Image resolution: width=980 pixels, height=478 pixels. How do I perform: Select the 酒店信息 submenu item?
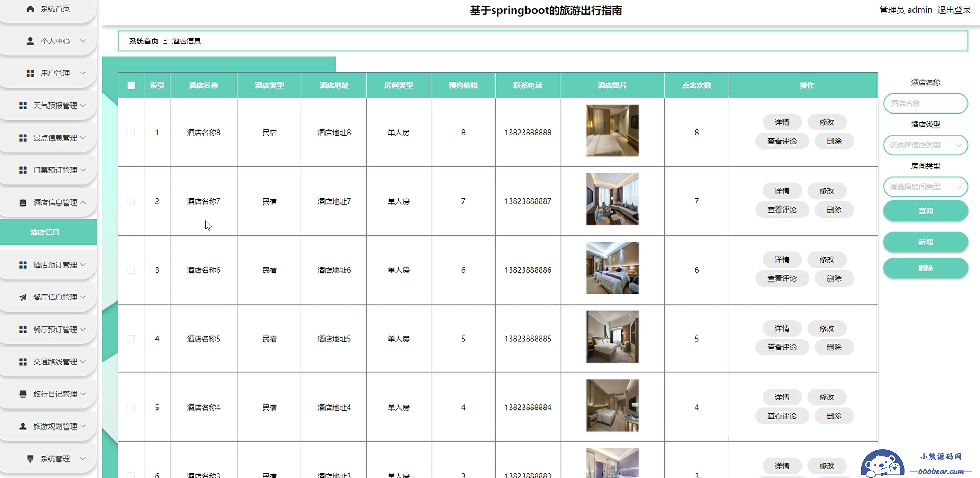(x=48, y=232)
